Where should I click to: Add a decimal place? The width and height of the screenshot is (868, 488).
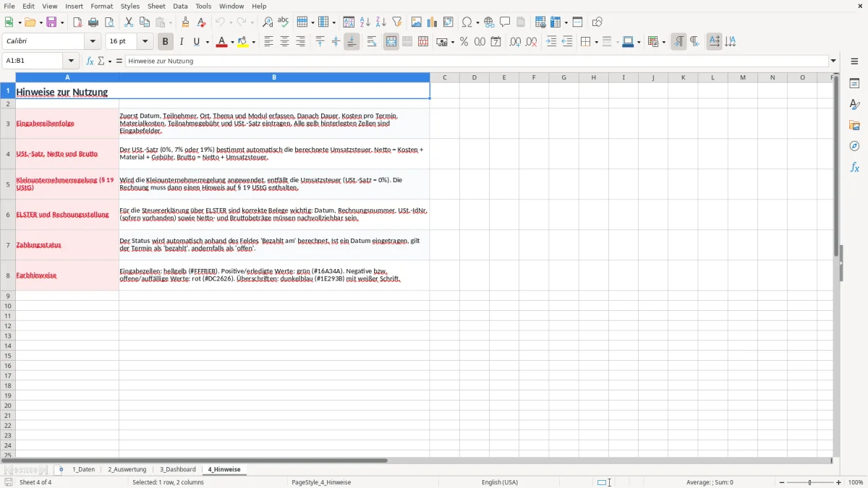click(x=515, y=42)
